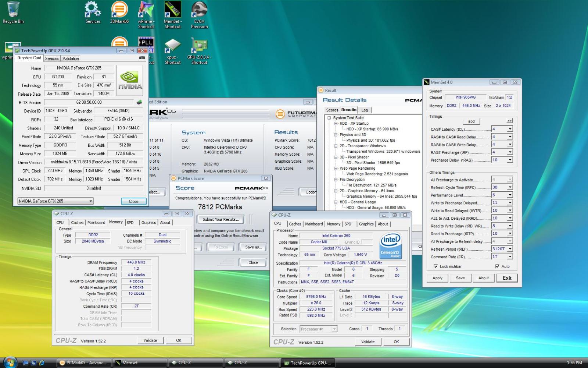
Task: Open the SPD tab in Memory CPU-Z window
Action: point(130,223)
